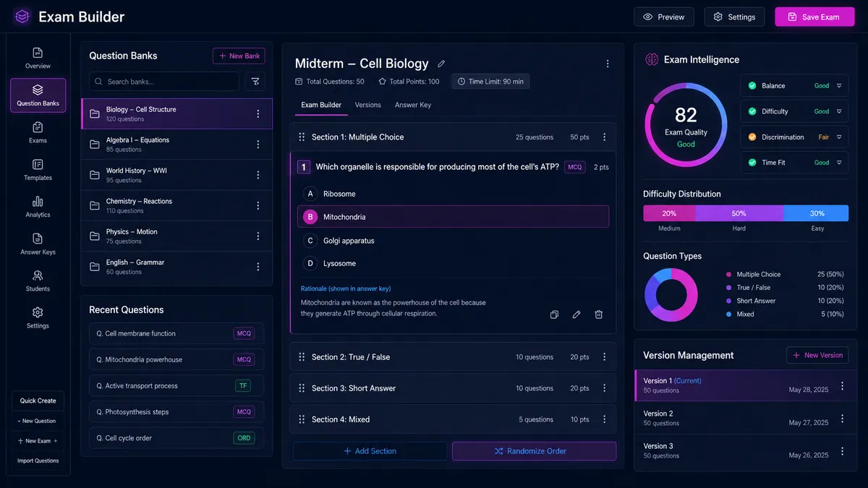Click New Exam under Quick Create
Screen dimensions: 868x488
tap(38, 440)
